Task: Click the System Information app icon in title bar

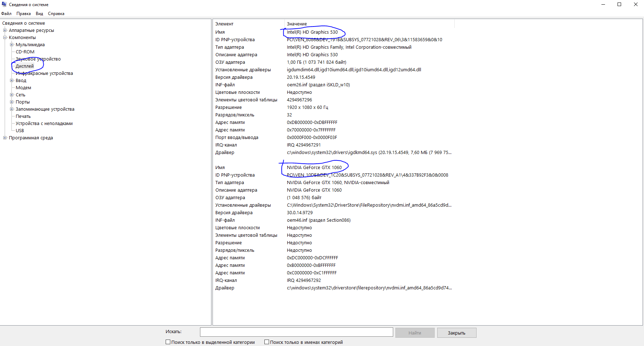Action: click(x=4, y=4)
